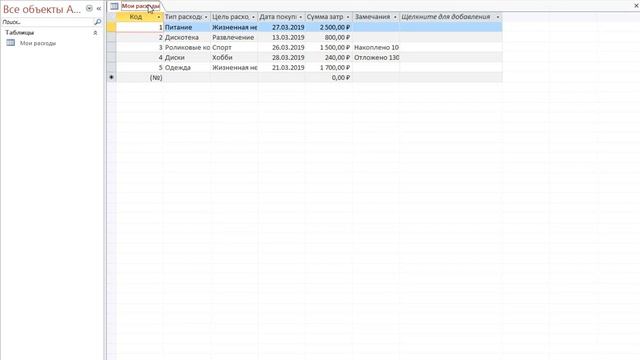Click the Развлечение cell

coord(234,37)
